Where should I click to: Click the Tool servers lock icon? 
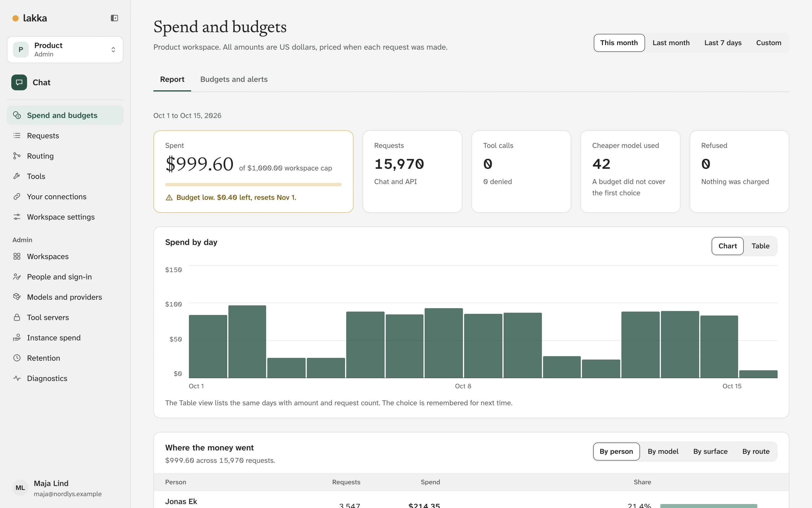(17, 317)
